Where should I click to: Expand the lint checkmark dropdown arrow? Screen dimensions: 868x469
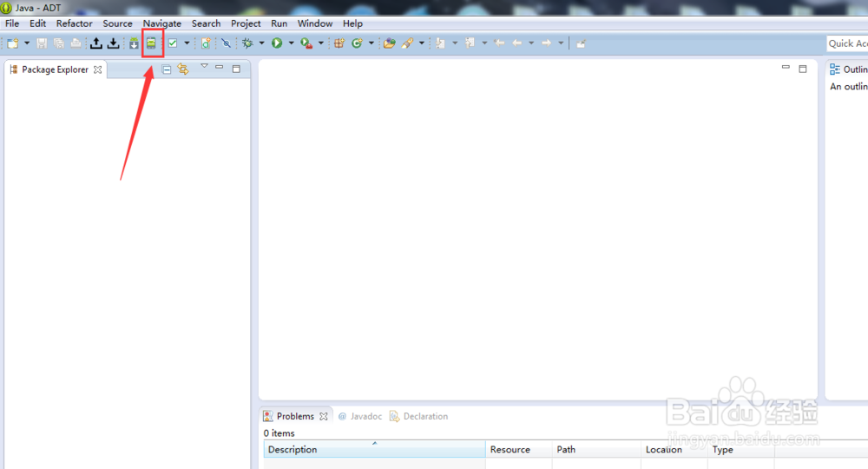point(187,43)
